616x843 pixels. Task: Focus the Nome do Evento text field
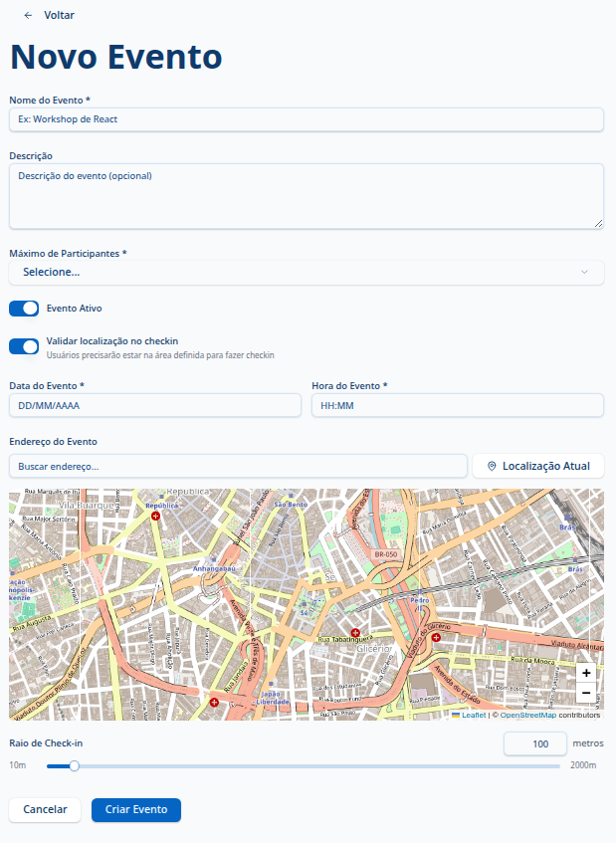307,119
